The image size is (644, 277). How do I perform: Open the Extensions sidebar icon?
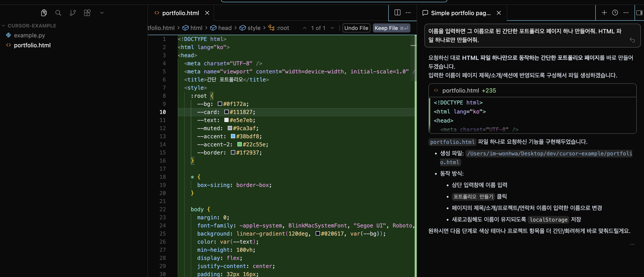coord(87,13)
